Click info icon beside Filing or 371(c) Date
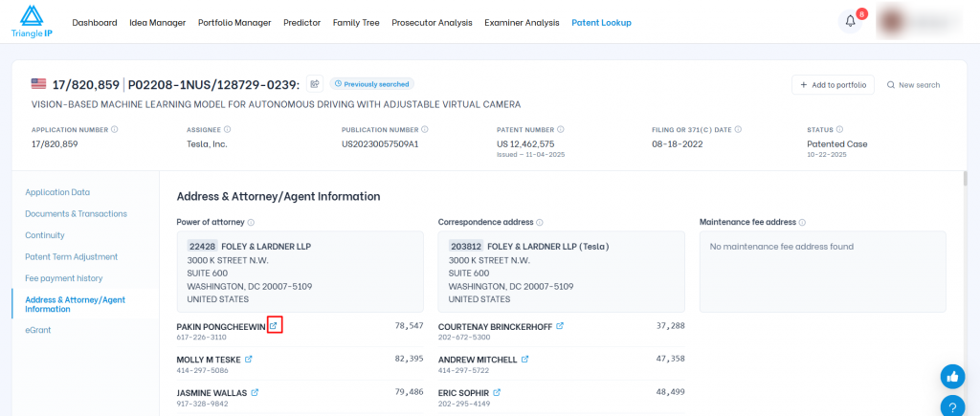Screen dimensions: 980x416 pos(738,130)
